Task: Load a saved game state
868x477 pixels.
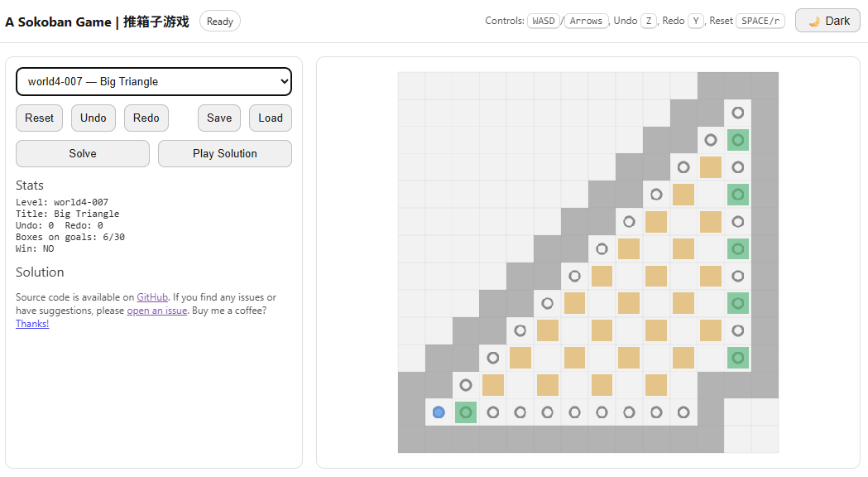Action: (271, 118)
